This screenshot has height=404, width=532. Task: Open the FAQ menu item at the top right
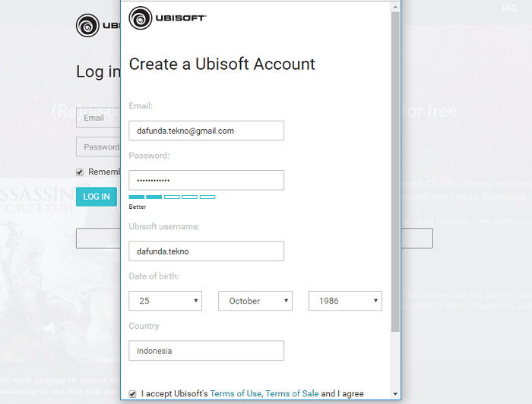[x=509, y=8]
